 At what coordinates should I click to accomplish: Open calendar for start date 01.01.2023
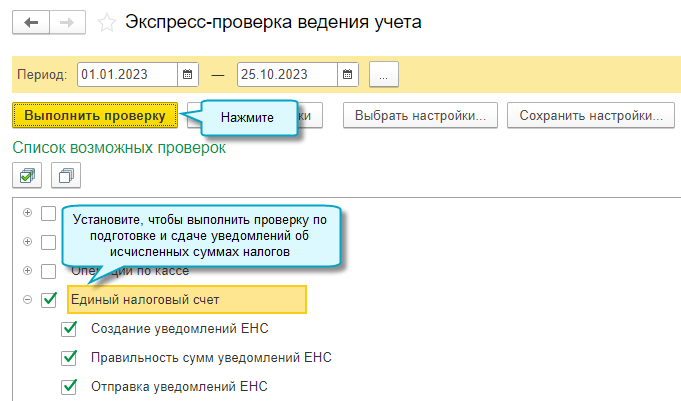pos(188,74)
